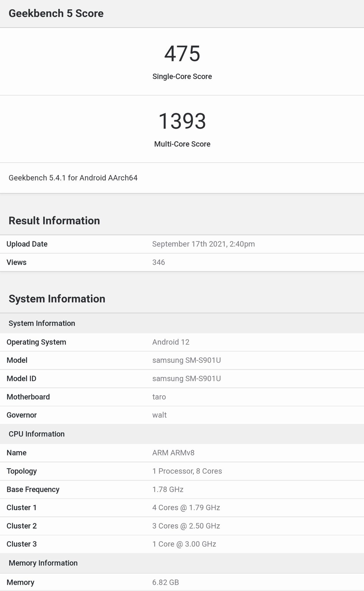Select the 1 Processor, 8 Cores value
Screen dimensions: 364x591
click(187, 471)
